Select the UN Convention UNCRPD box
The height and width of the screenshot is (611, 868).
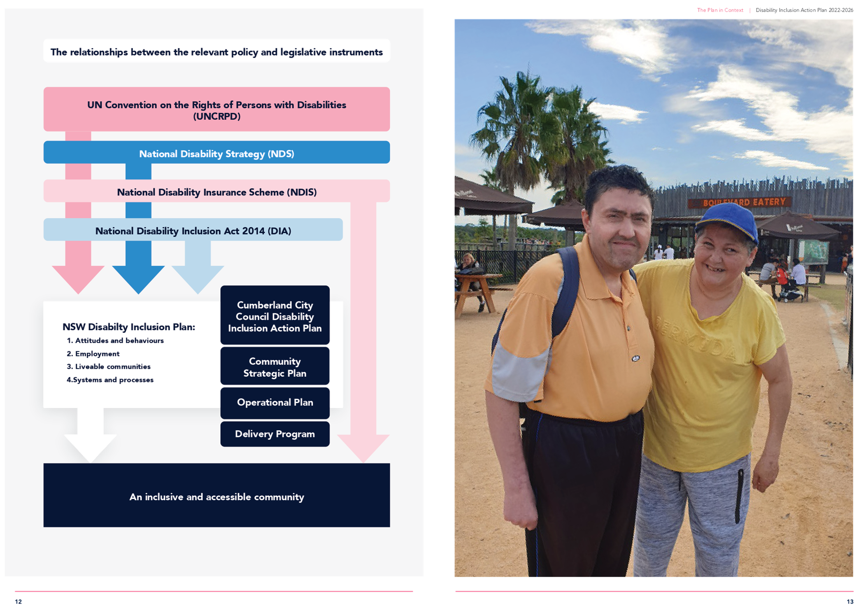point(216,110)
